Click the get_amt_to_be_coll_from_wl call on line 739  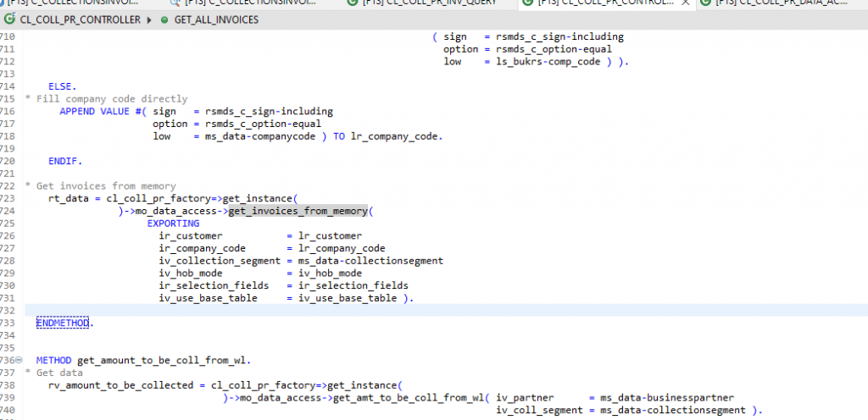(409, 398)
